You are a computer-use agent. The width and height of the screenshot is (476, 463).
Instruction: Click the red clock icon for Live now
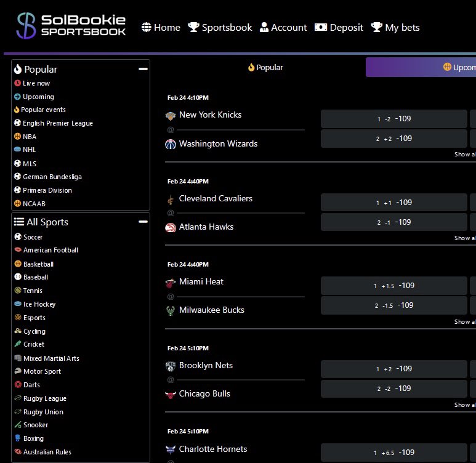tap(18, 83)
